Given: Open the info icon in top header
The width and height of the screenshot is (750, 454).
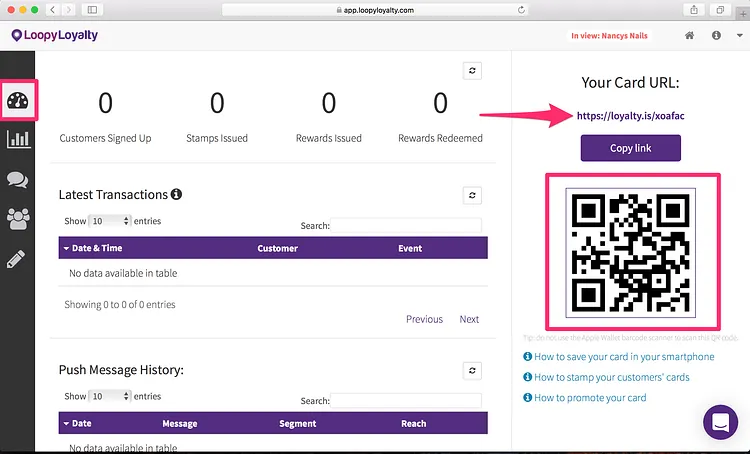Looking at the screenshot, I should pyautogui.click(x=716, y=35).
